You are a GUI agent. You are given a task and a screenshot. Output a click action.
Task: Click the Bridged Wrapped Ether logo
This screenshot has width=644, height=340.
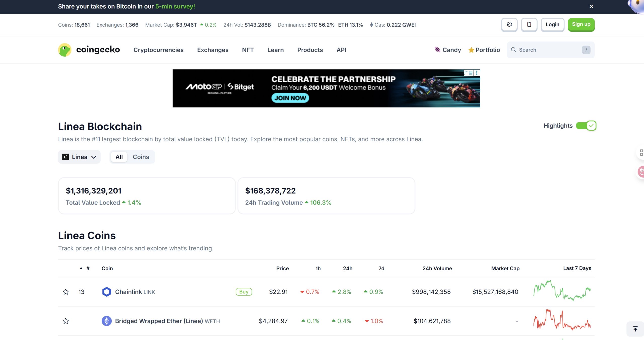click(107, 321)
